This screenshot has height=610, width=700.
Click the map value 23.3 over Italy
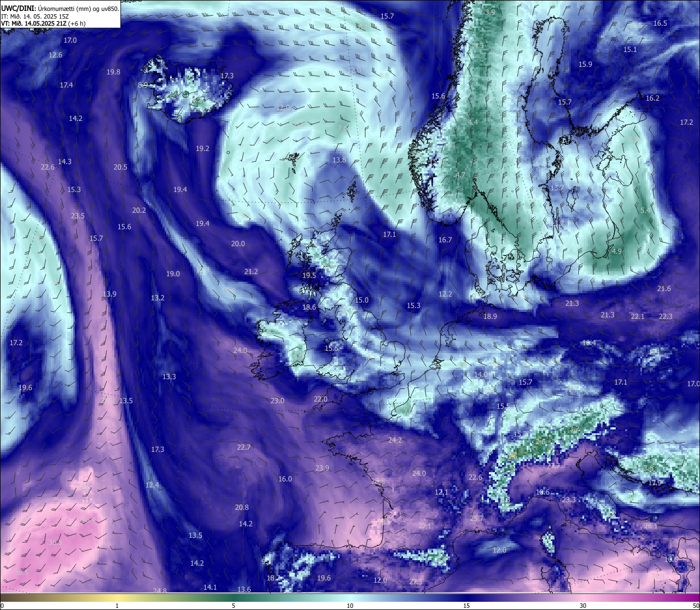pos(569,499)
